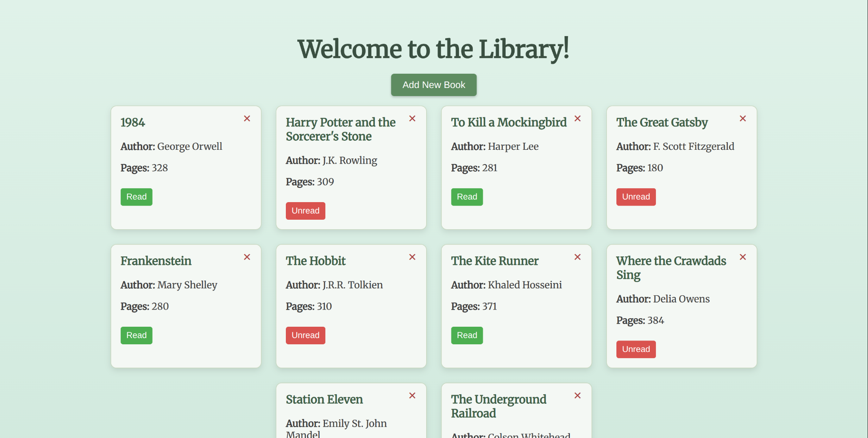
Task: Click The Great Gatsby title
Action: (x=662, y=123)
